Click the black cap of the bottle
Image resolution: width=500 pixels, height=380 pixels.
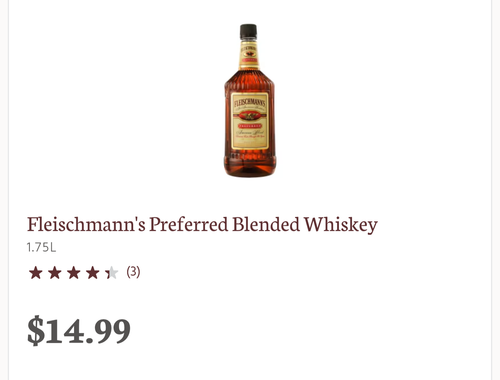[248, 31]
